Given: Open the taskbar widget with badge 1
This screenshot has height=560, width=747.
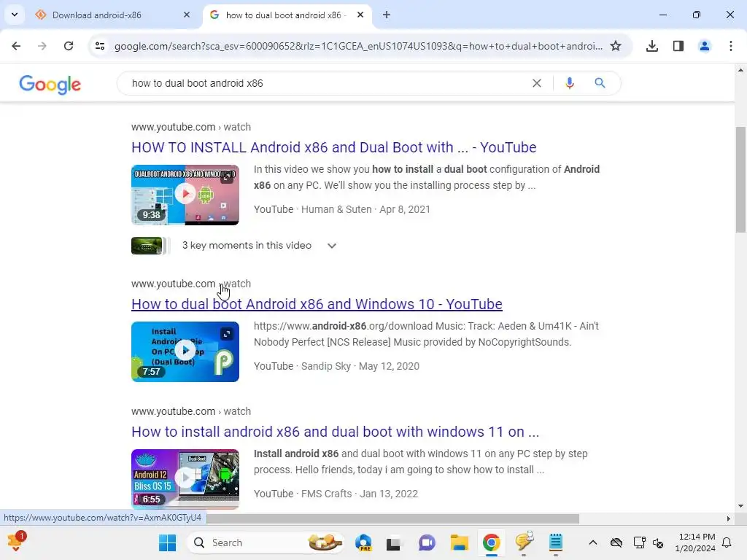Looking at the screenshot, I should 16,542.
